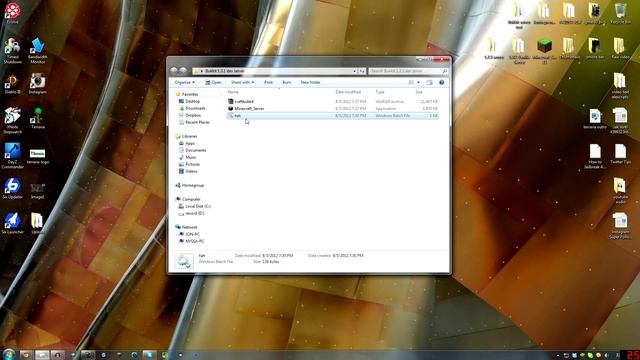The width and height of the screenshot is (640, 360).
Task: Open the Organize menu
Action: click(x=184, y=82)
